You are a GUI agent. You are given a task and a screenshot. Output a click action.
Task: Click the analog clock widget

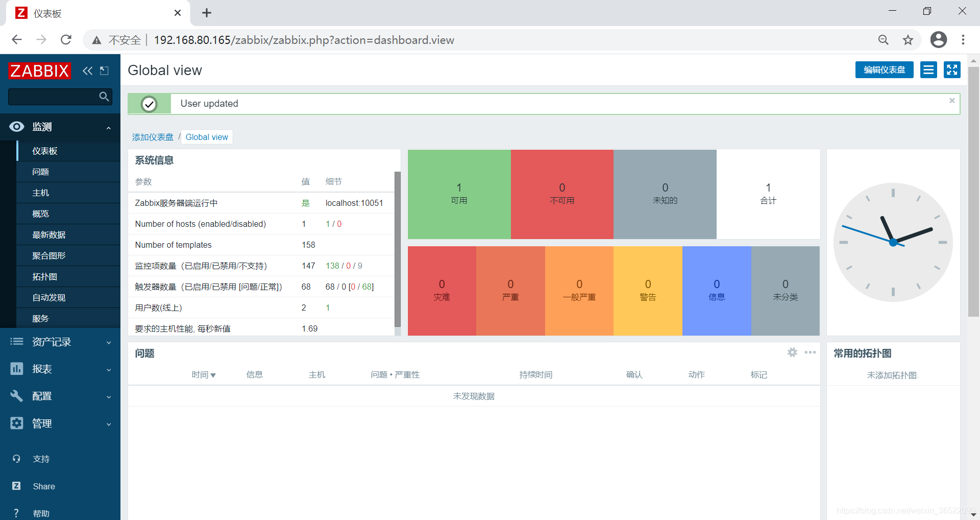[893, 242]
